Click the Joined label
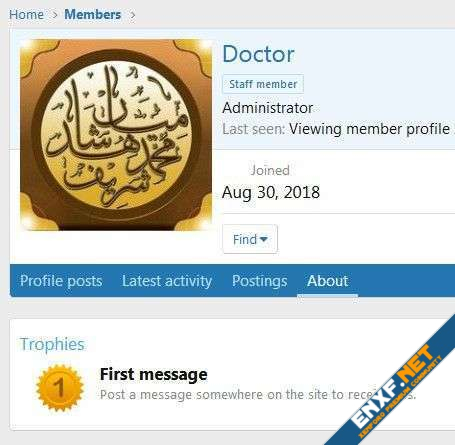Viewport: 455px width, 445px height. (270, 170)
